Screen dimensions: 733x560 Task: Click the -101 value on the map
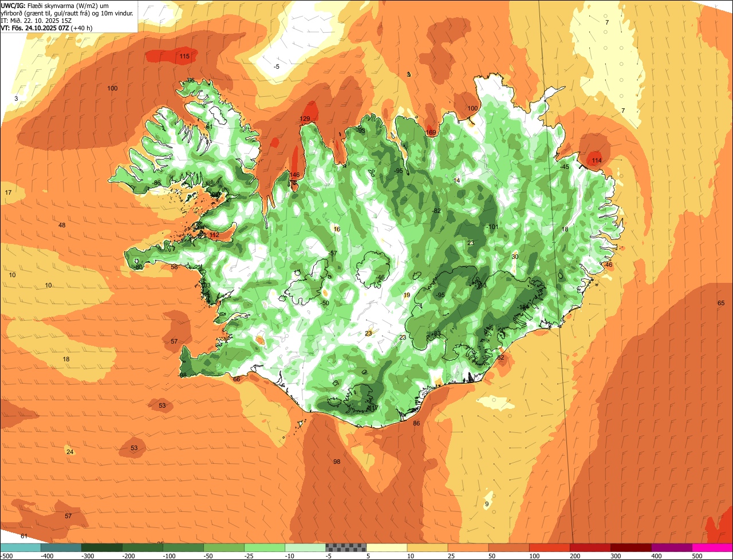click(x=493, y=227)
